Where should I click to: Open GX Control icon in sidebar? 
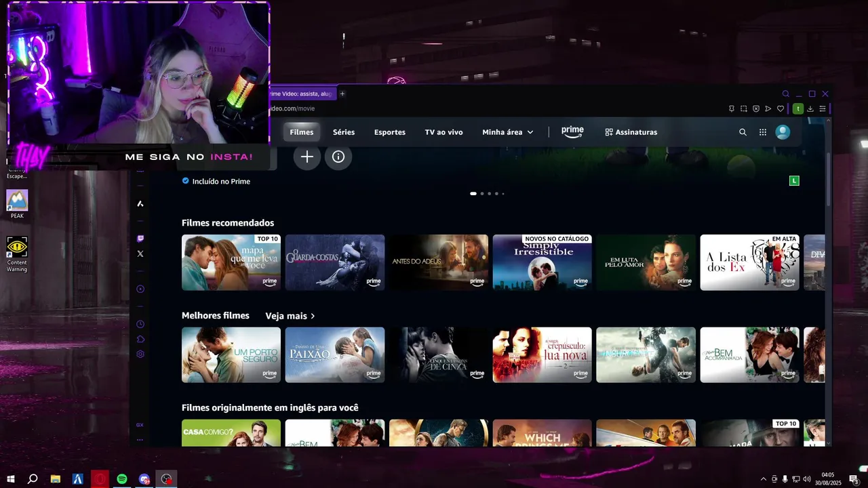140,425
